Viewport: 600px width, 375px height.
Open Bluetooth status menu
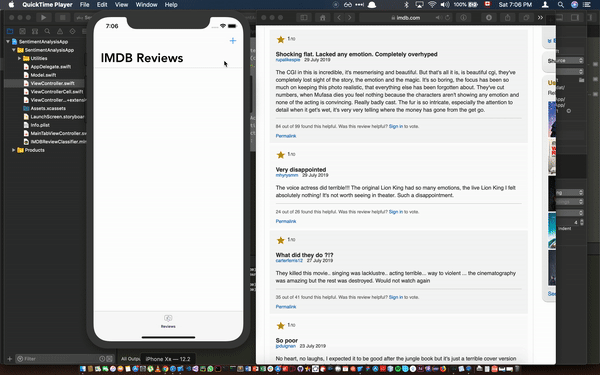click(x=407, y=5)
